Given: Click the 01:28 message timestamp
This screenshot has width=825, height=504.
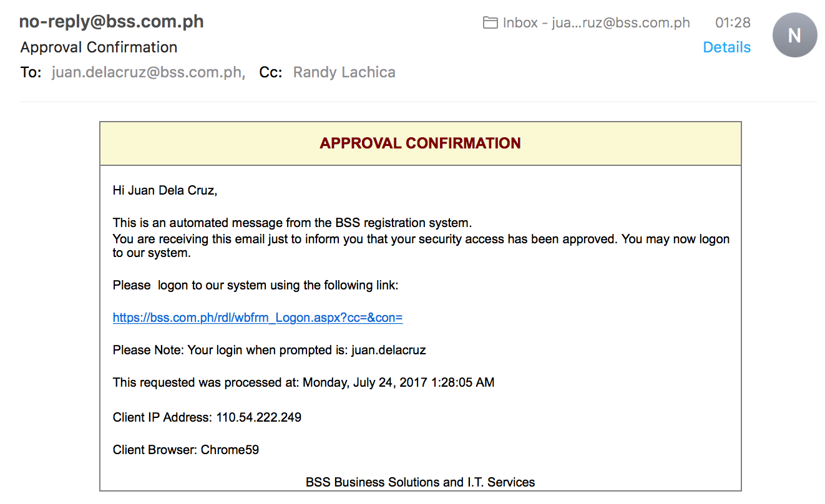Looking at the screenshot, I should tap(733, 23).
